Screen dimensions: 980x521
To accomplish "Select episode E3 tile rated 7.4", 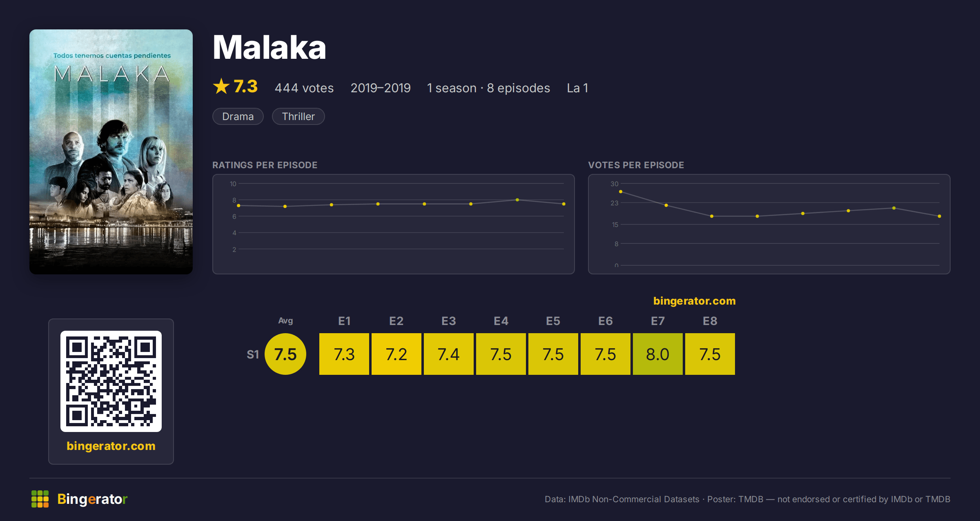I will (449, 354).
